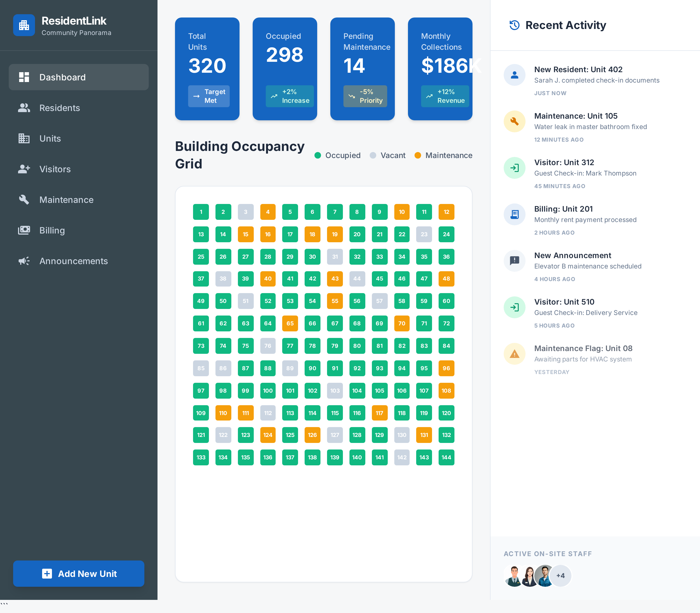700x613 pixels.
Task: Click the green Occupied legend dot
Action: (317, 155)
